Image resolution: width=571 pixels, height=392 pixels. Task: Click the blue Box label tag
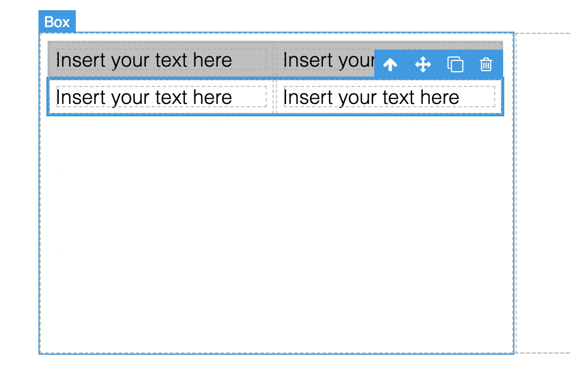click(57, 21)
